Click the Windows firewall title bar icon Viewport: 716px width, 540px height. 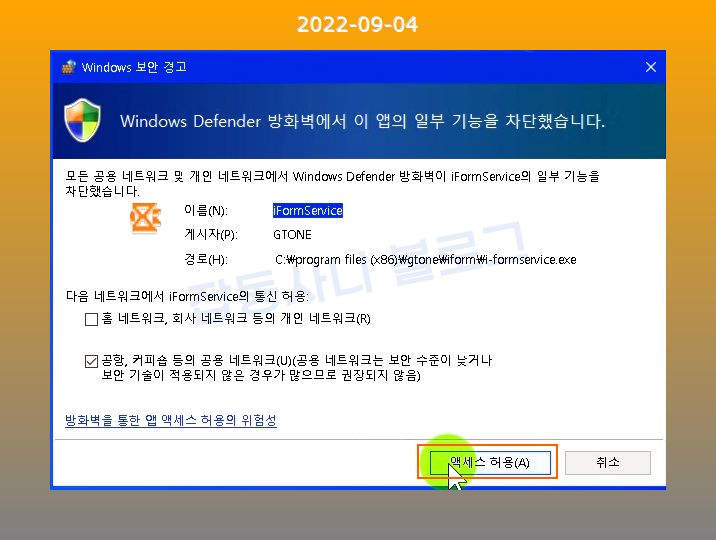(x=68, y=67)
